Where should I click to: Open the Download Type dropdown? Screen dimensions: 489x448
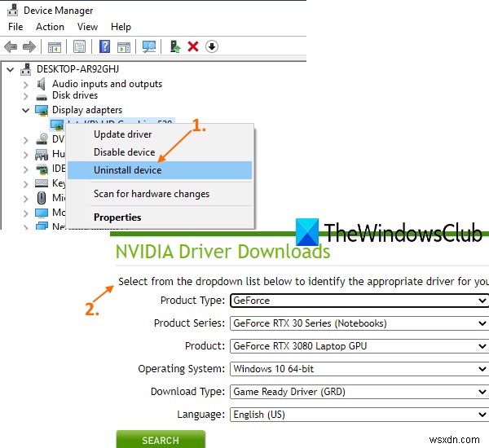(x=359, y=392)
